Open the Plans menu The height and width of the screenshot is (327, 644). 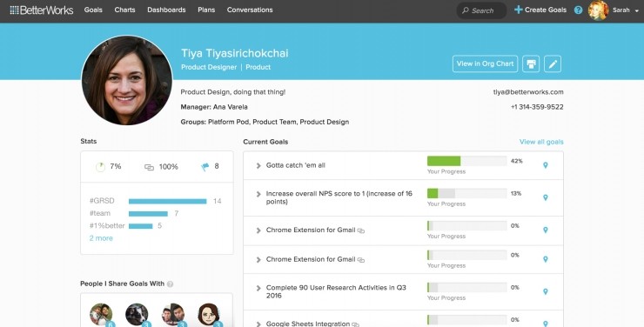(x=206, y=10)
